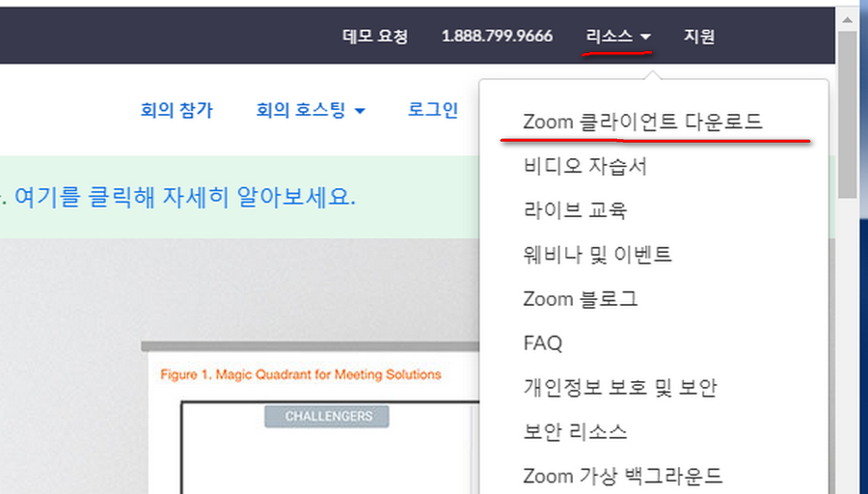Select Zoom 클라이언트 다운로드 menu item
This screenshot has width=868, height=494.
coord(642,122)
